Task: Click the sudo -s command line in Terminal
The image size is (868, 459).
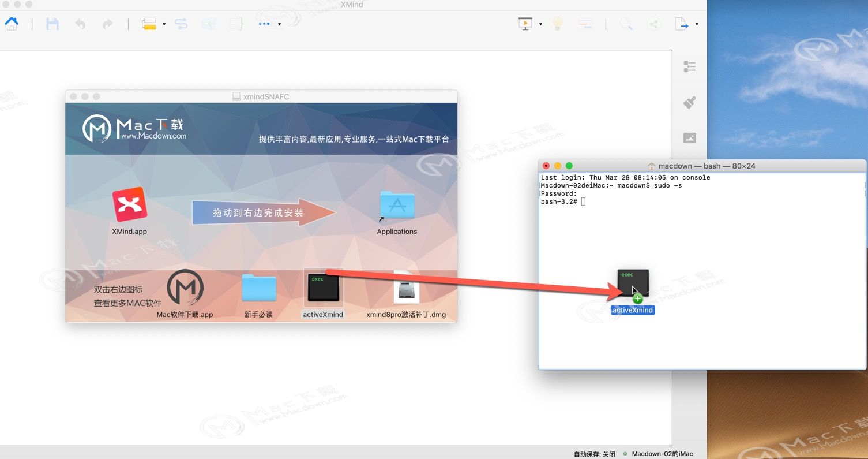Action: pyautogui.click(x=611, y=186)
